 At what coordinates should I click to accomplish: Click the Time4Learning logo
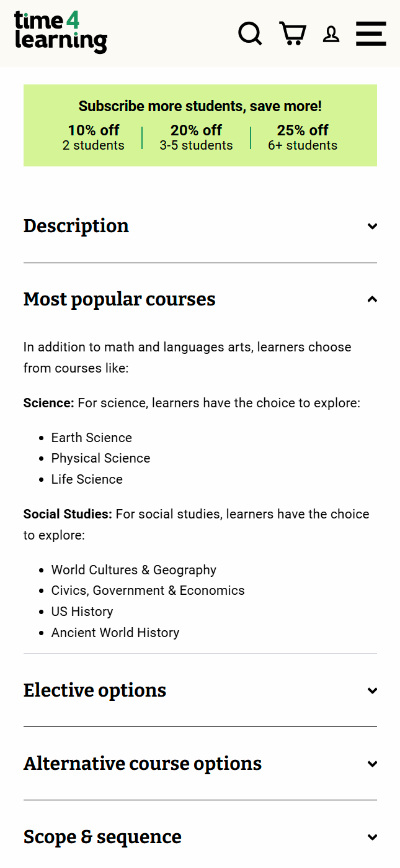coord(61,32)
